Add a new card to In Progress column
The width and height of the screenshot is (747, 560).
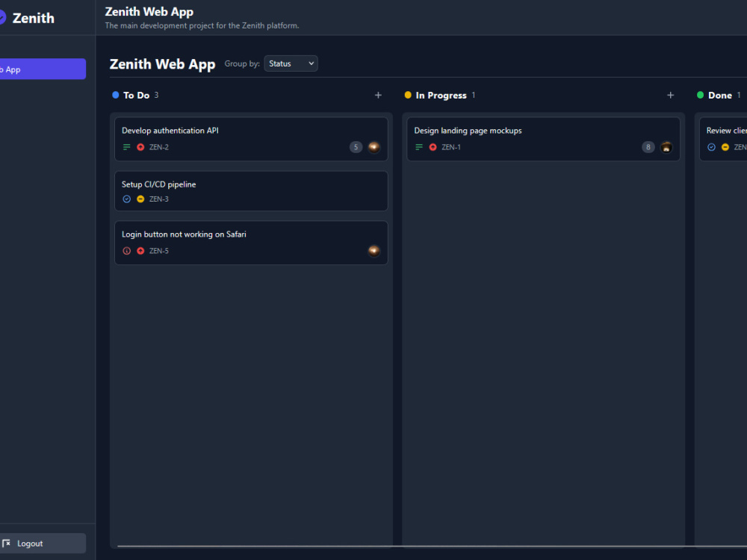[x=670, y=96]
